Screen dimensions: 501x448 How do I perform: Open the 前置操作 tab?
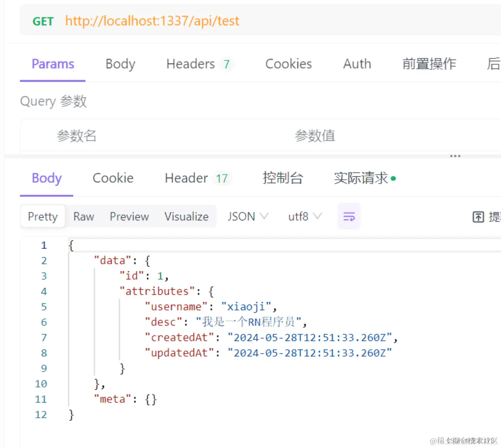tap(429, 64)
